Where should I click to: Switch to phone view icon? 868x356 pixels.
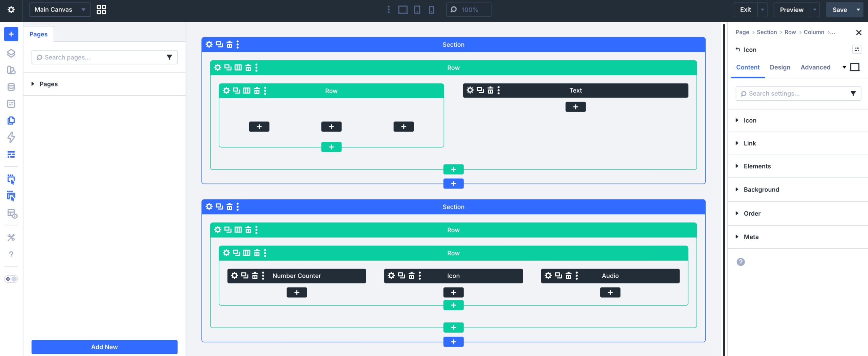431,10
